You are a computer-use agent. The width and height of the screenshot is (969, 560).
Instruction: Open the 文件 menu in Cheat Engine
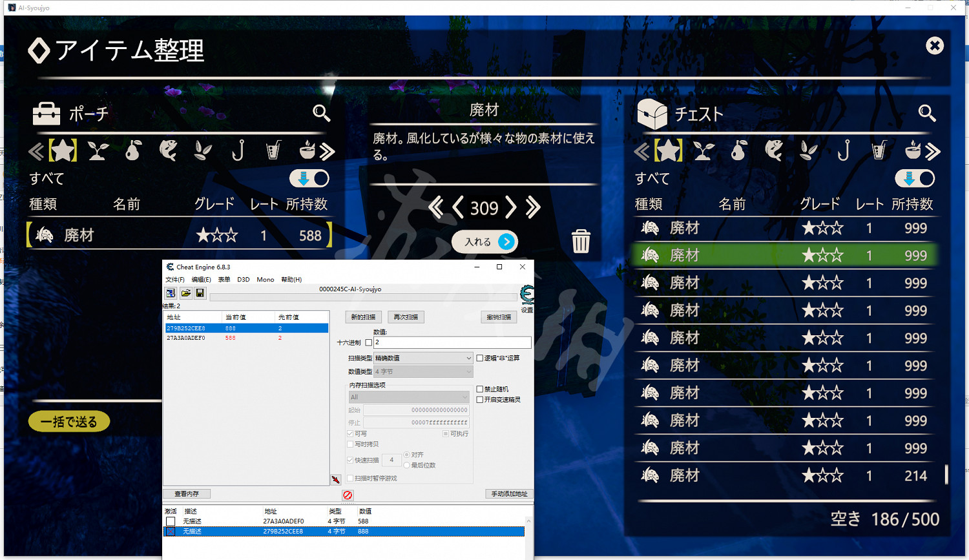tap(174, 279)
